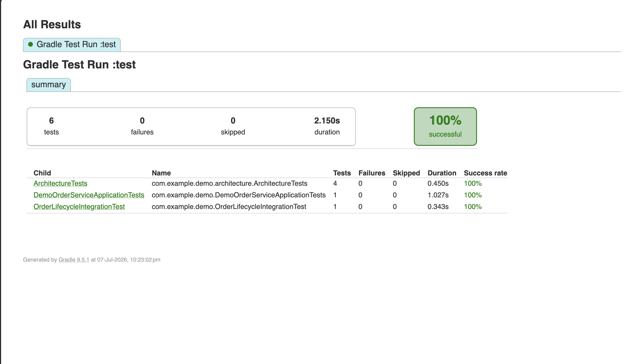
Task: Follow the Gradle 9.5.1 link in footer
Action: click(x=74, y=260)
